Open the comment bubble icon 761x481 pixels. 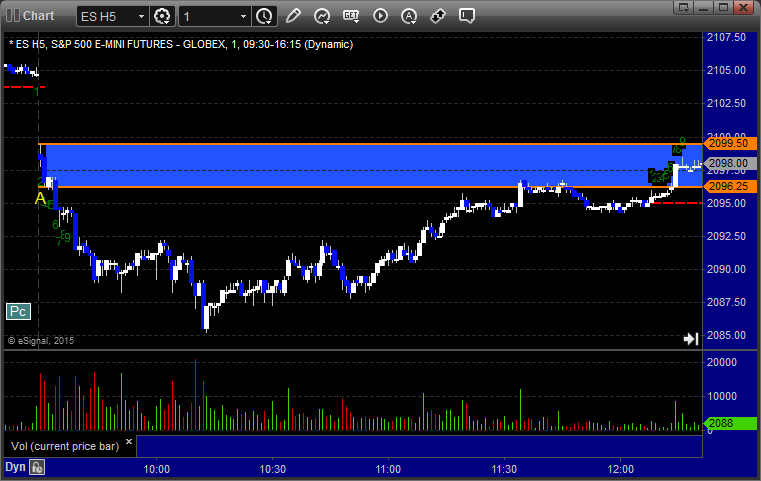pos(466,16)
